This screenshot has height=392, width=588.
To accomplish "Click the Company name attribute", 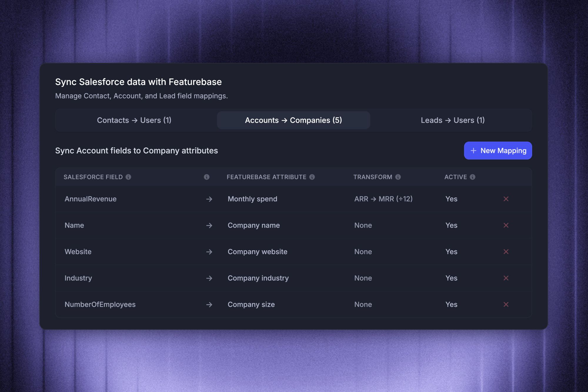I will point(254,225).
